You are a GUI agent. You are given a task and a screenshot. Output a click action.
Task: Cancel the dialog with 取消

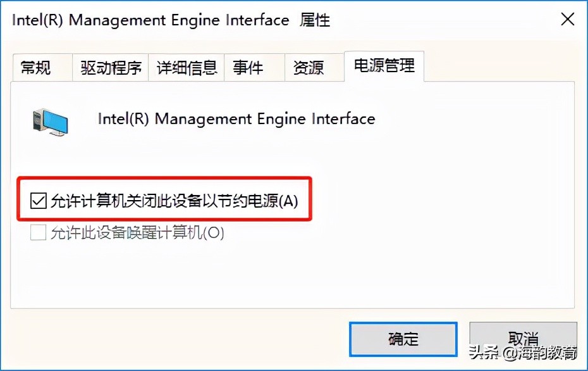tap(524, 339)
